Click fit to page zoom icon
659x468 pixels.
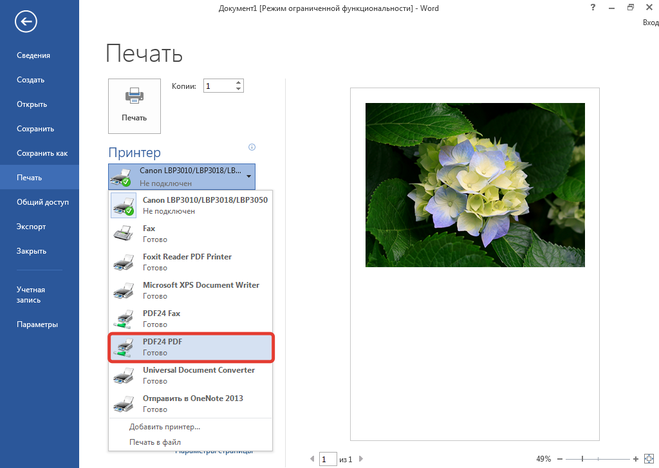tap(649, 459)
